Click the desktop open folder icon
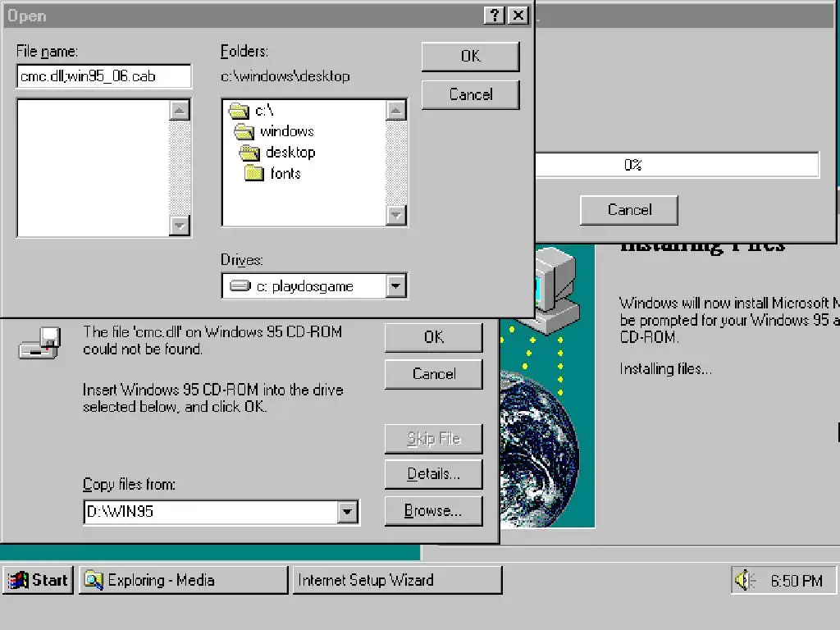The image size is (840, 630). [249, 153]
